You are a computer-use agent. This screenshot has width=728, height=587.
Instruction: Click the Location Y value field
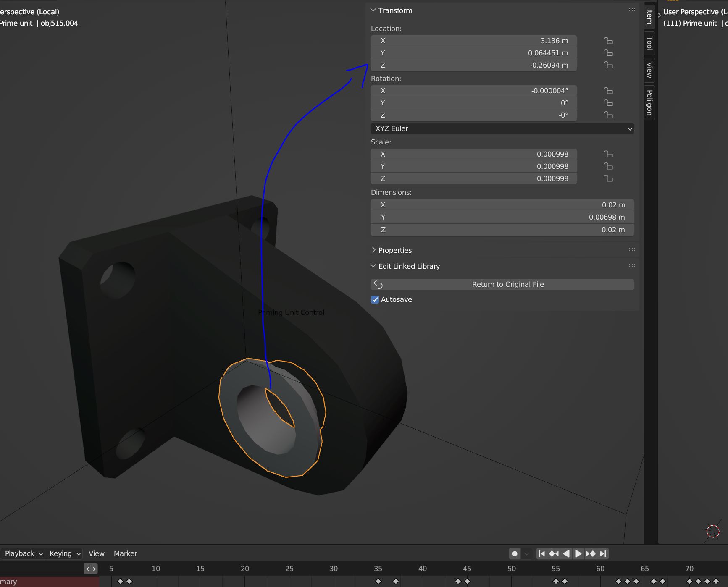coord(473,53)
